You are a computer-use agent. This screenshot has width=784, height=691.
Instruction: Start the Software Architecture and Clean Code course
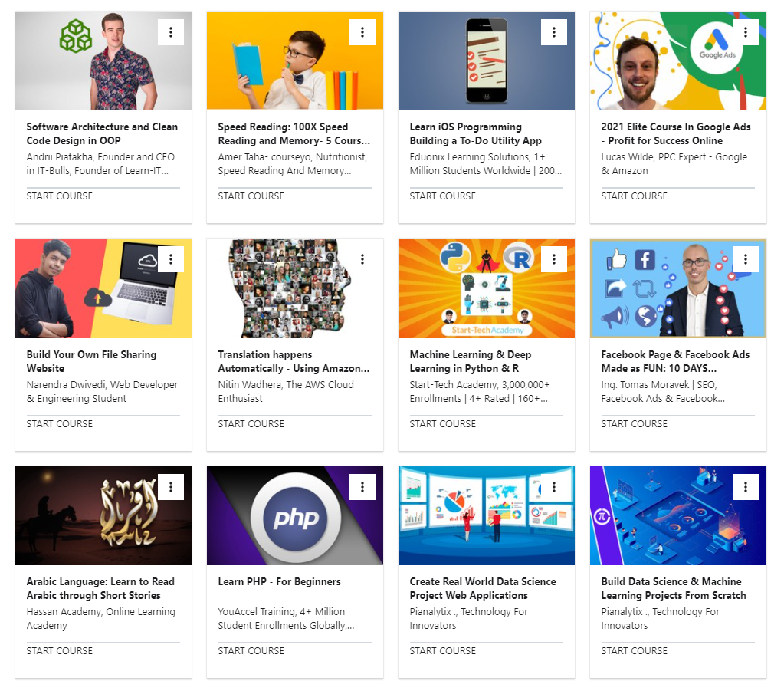coord(60,196)
